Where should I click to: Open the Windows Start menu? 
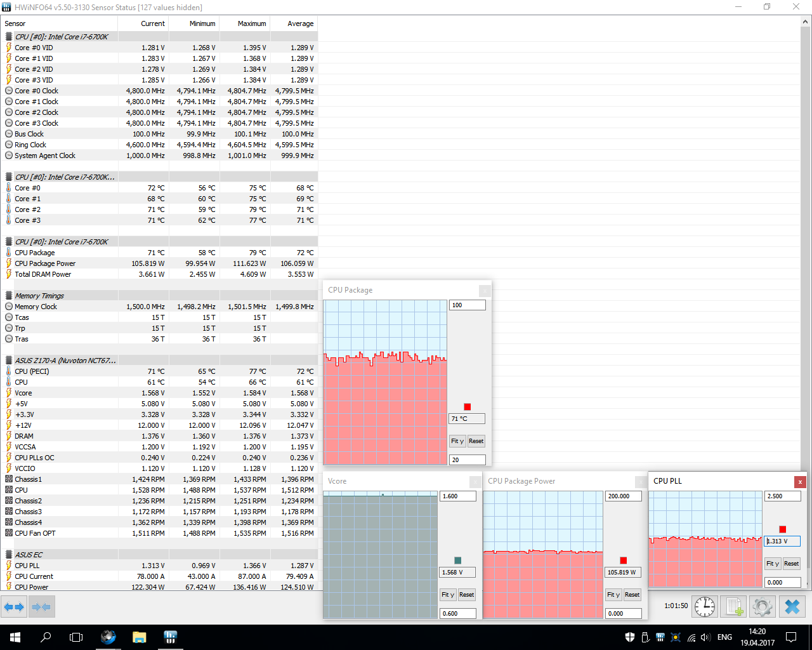coord(15,637)
